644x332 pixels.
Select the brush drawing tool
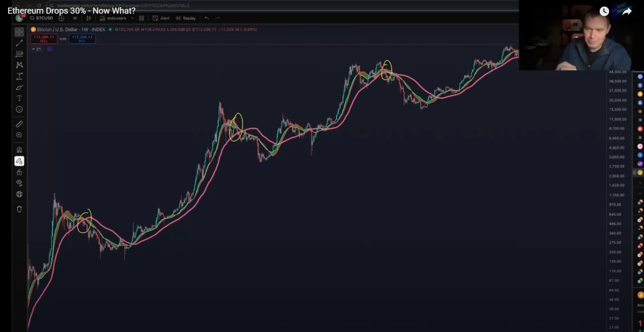19,87
